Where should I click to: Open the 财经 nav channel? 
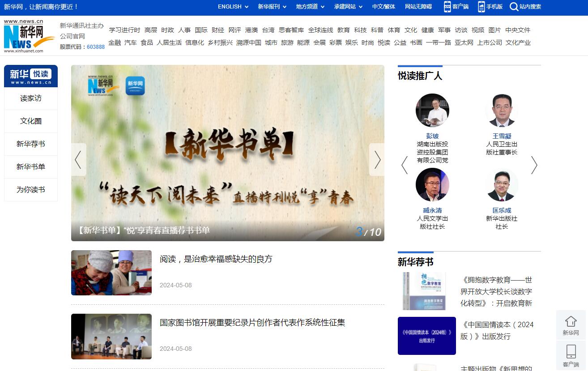tap(218, 30)
